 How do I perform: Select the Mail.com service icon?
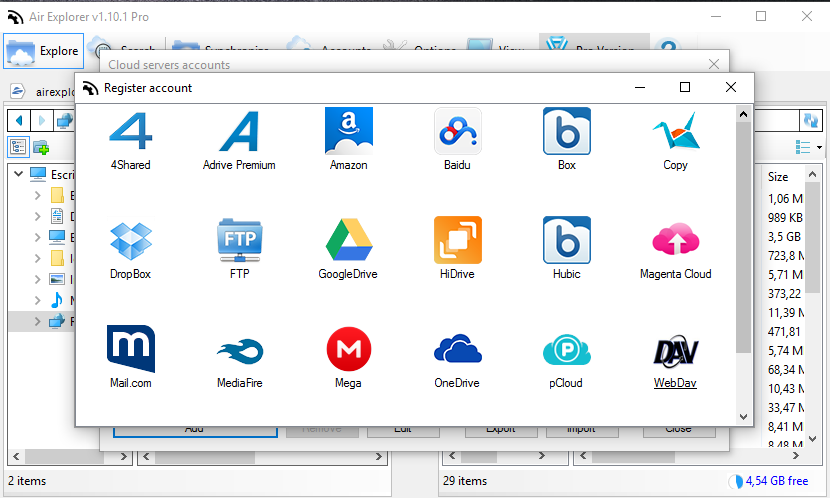pyautogui.click(x=130, y=349)
